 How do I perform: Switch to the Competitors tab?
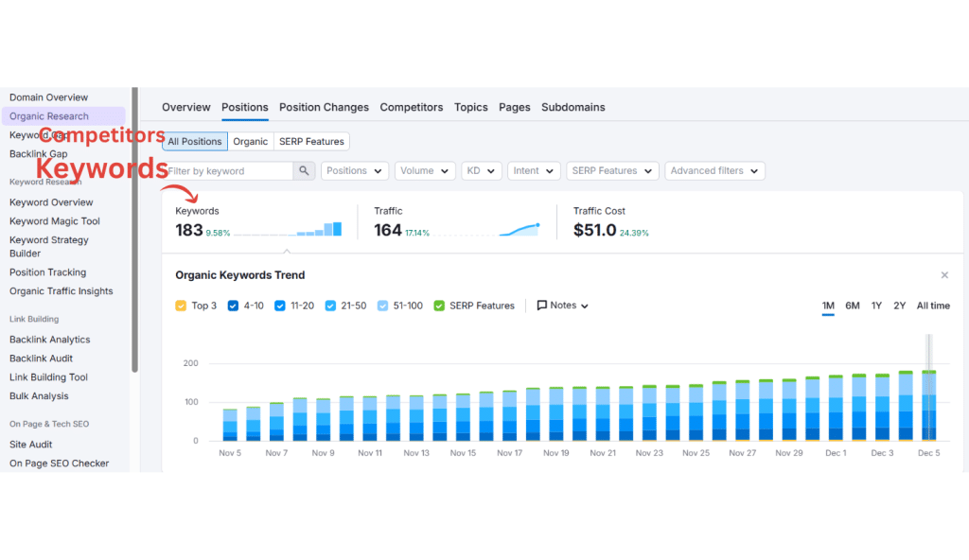click(411, 107)
